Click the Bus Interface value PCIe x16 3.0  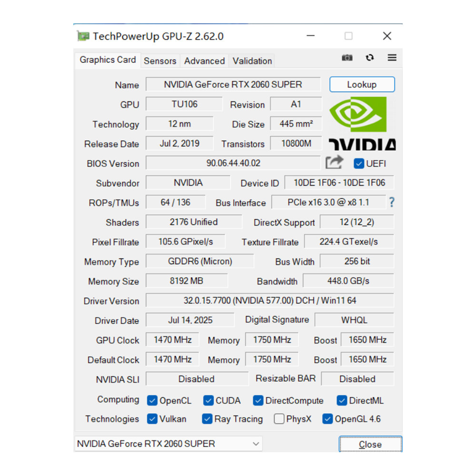[x=328, y=202]
